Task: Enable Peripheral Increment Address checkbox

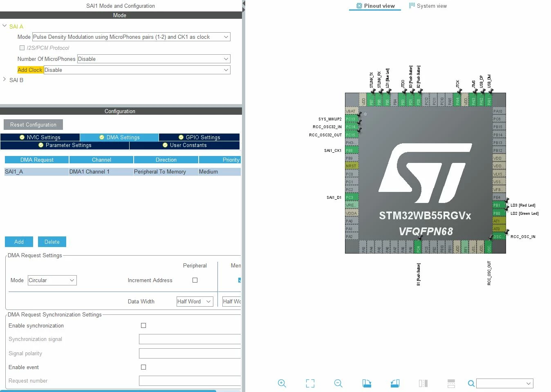Action: (195, 280)
